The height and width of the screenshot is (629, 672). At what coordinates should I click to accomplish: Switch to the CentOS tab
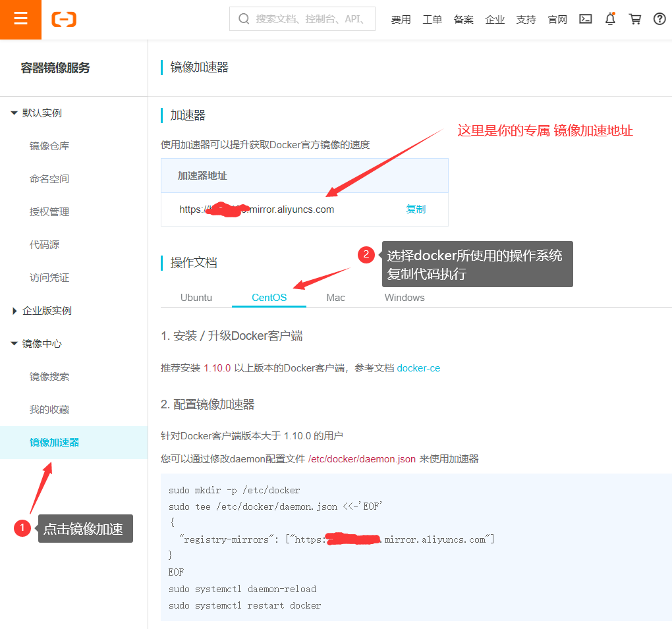click(x=269, y=297)
